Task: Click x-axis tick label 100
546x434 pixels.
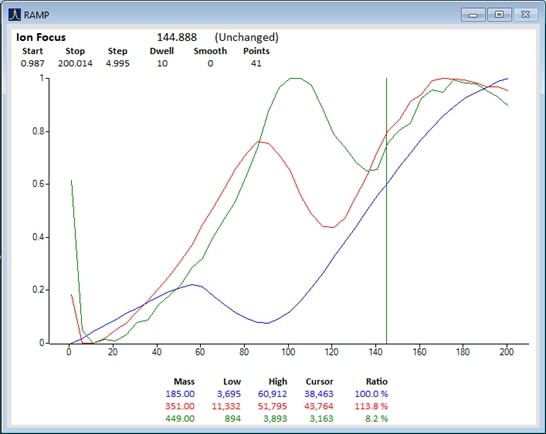Action: point(288,352)
